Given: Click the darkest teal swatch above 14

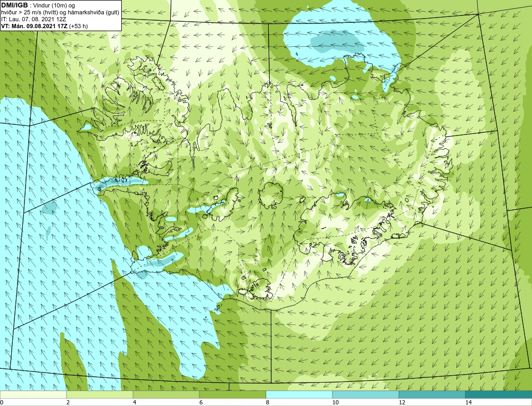Looking at the screenshot, I should coord(499,394).
